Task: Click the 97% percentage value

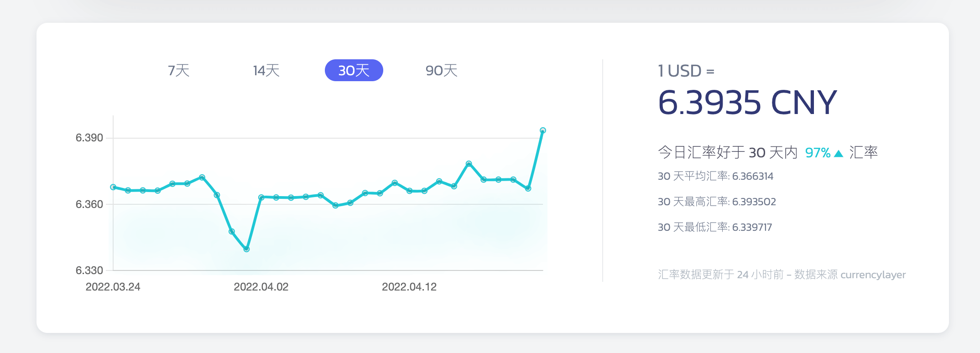Action: pos(818,153)
